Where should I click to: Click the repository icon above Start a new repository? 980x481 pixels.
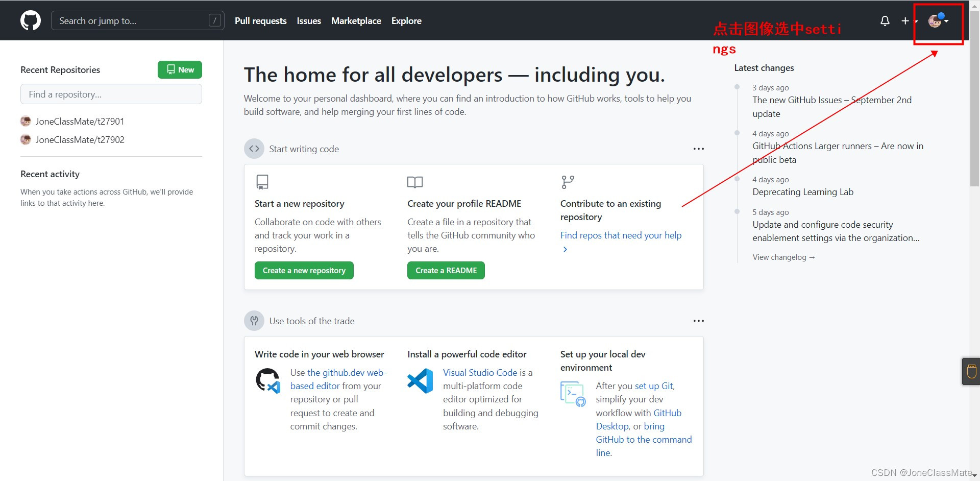tap(262, 182)
